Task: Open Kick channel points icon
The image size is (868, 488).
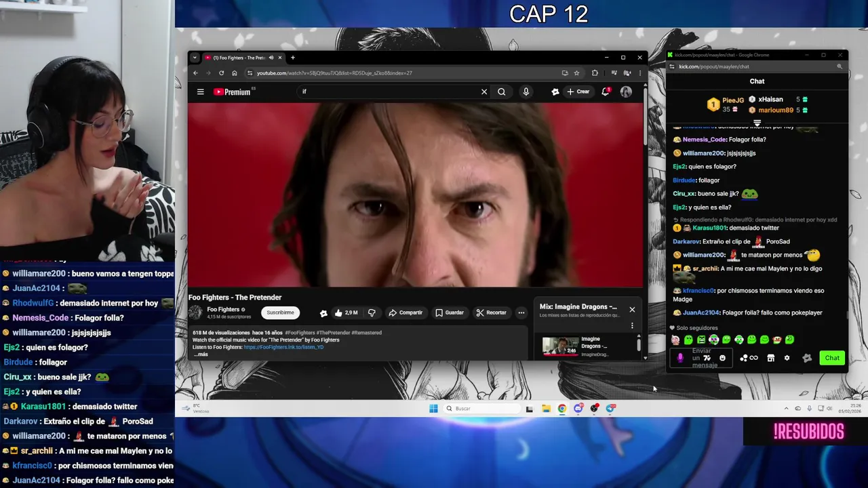Action: pos(749,358)
